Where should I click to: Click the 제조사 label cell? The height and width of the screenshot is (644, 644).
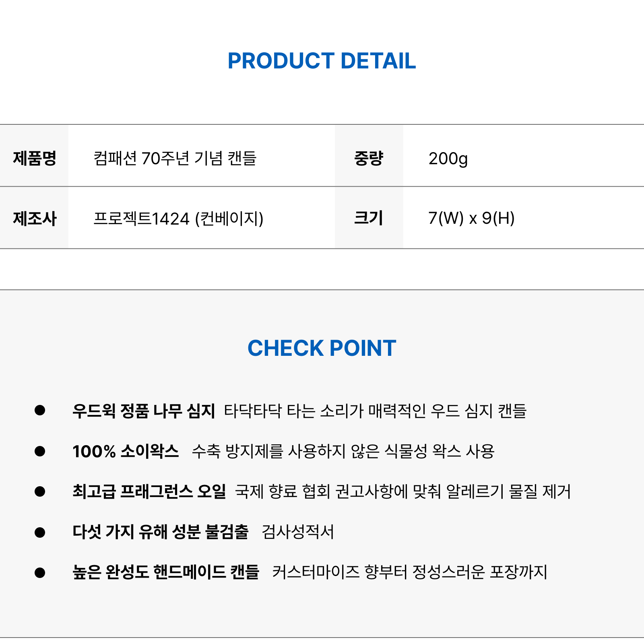34,218
